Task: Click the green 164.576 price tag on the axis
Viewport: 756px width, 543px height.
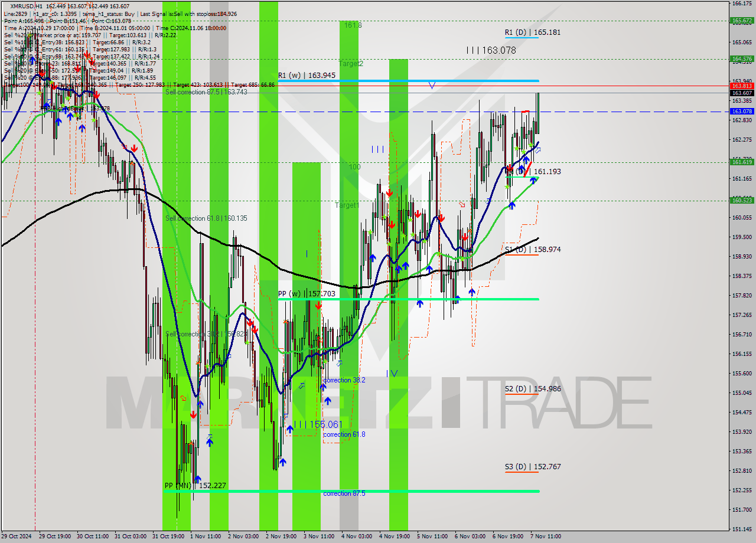Action: click(742, 59)
